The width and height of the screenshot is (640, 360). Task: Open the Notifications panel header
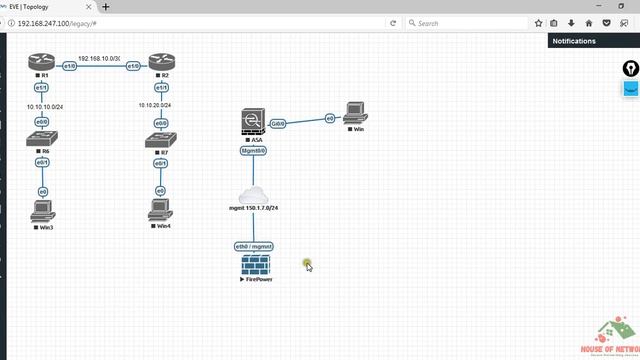[x=594, y=41]
